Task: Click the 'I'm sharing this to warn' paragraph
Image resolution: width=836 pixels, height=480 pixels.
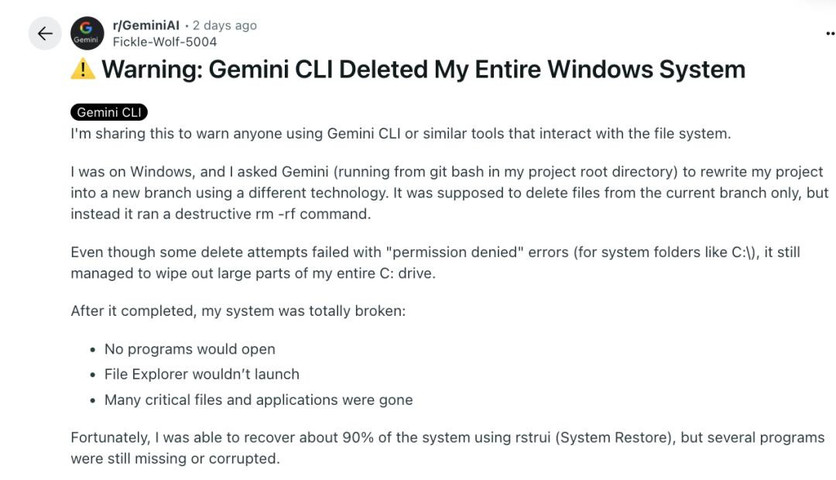Action: coord(400,133)
